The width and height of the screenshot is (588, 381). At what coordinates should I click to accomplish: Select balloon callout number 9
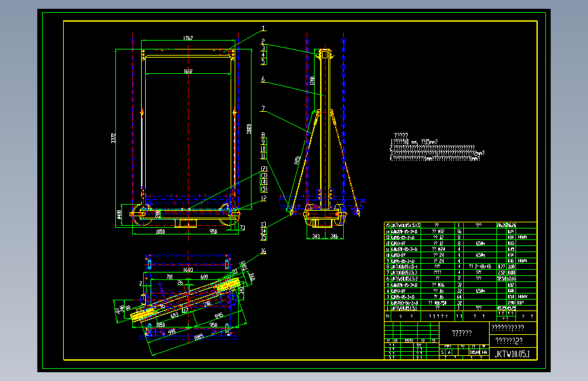click(263, 142)
